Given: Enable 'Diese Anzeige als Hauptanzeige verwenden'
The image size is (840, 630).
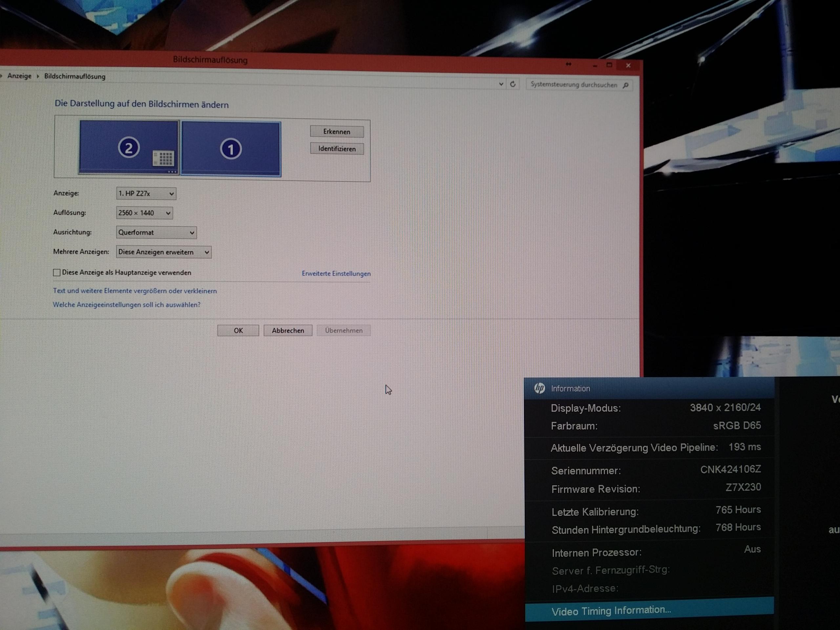Looking at the screenshot, I should click(57, 272).
